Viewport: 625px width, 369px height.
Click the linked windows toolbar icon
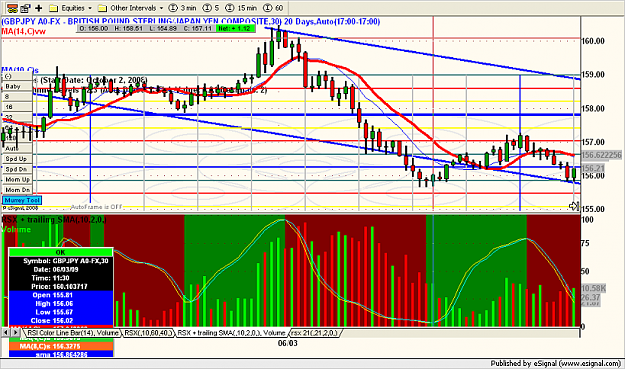(13, 8)
